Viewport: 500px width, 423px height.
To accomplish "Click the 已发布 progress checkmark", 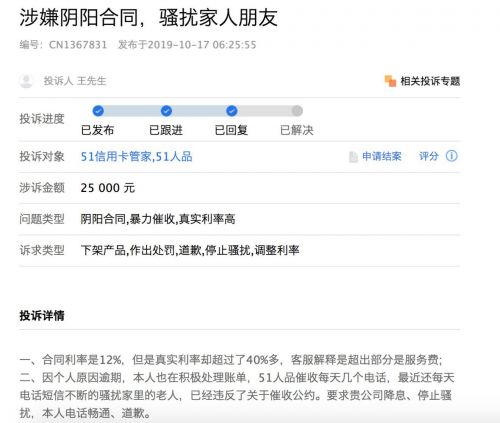I will click(98, 111).
